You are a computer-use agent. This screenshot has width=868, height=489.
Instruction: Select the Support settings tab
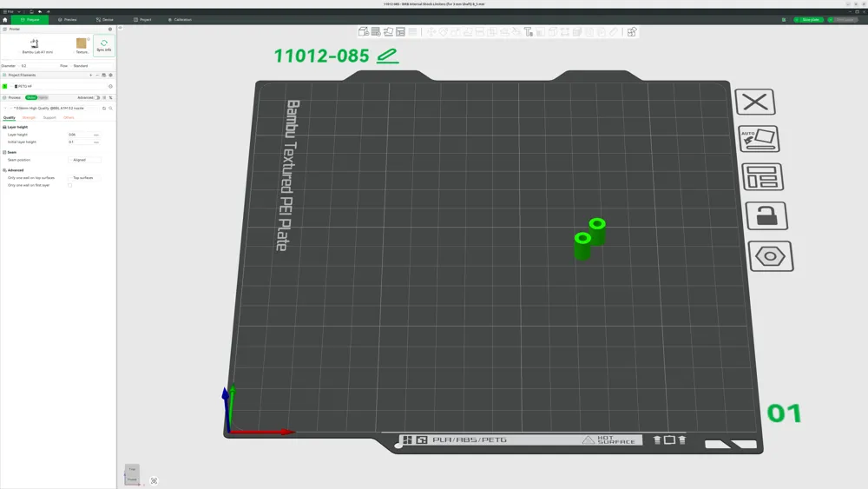[49, 118]
